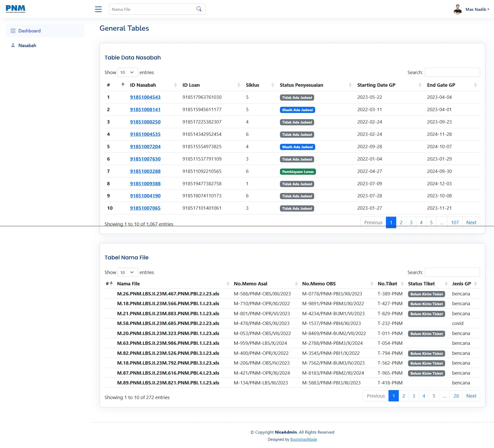This screenshot has height=448, width=494.
Task: Open Nasabah in sidebar
Action: [x=45, y=45]
